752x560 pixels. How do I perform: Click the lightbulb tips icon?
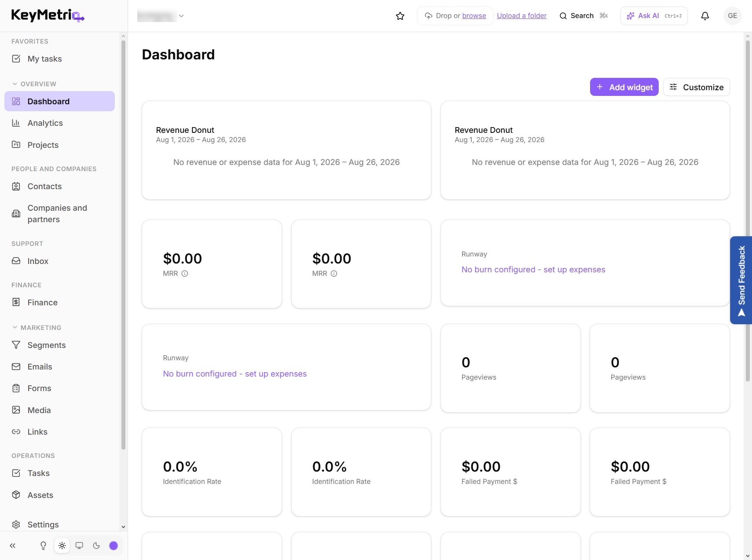click(43, 545)
